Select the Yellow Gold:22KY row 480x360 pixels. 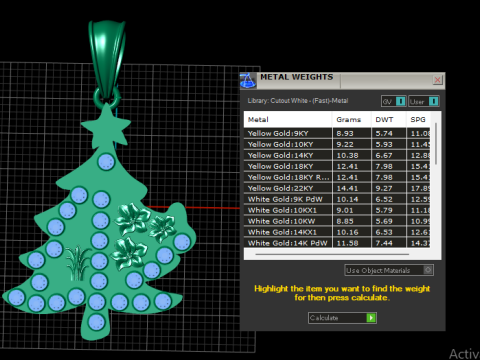[x=337, y=188]
